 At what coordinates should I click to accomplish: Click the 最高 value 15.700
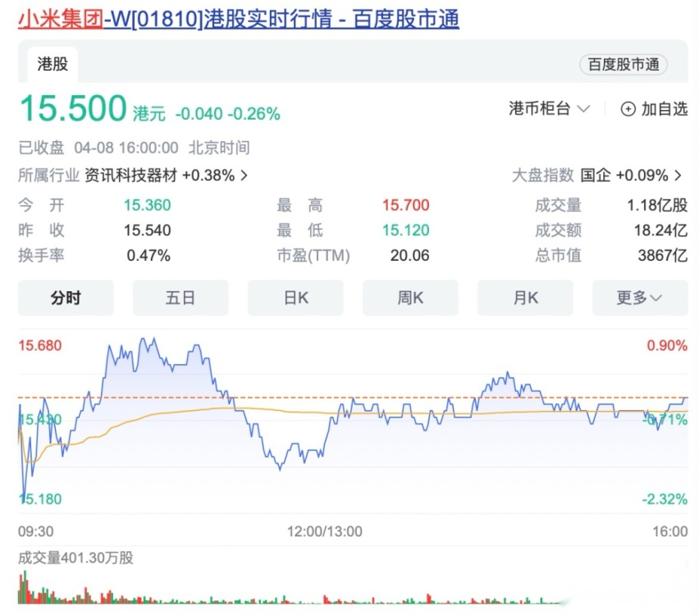(x=405, y=205)
